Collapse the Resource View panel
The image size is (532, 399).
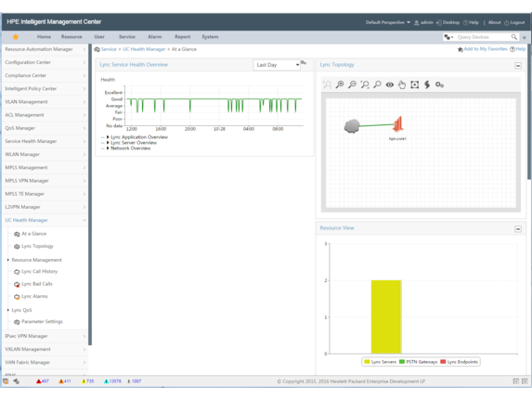coord(518,229)
